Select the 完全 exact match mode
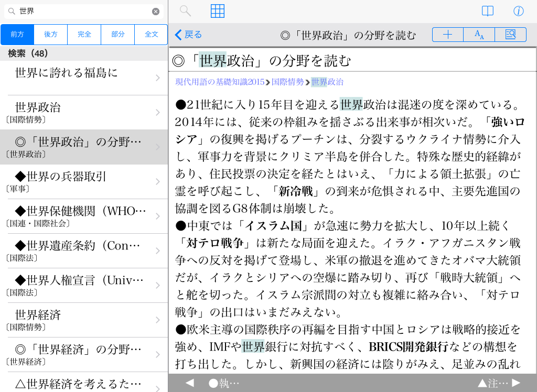Image resolution: width=537 pixels, height=392 pixels. click(x=84, y=35)
